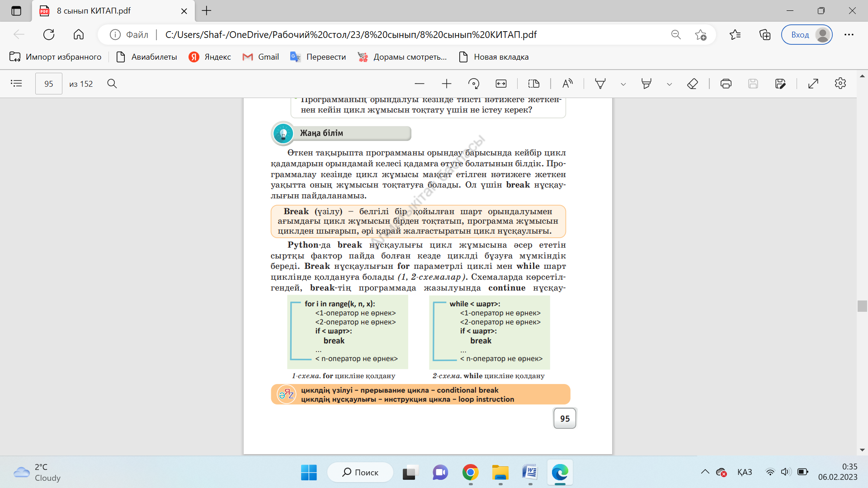
Task: Toggle the Draw pen tool
Action: pos(600,84)
